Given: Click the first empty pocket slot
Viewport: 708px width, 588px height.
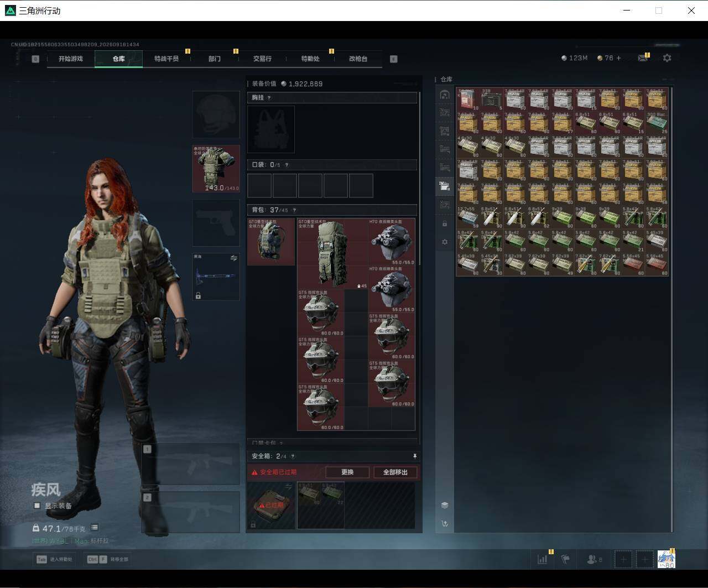Looking at the screenshot, I should 259,185.
